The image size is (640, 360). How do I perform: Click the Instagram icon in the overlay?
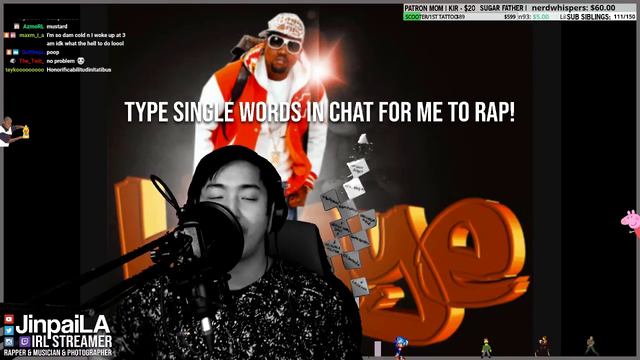9,342
